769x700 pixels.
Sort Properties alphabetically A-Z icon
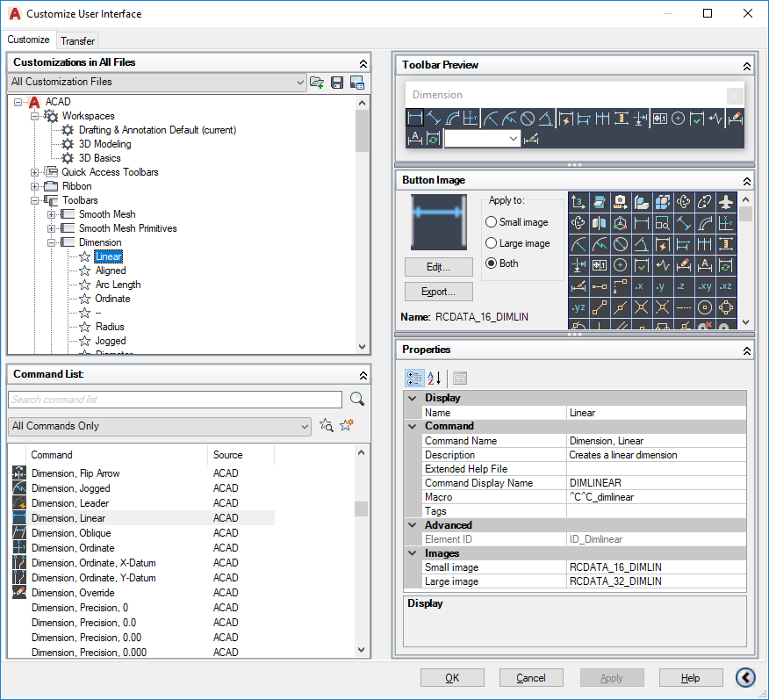435,379
